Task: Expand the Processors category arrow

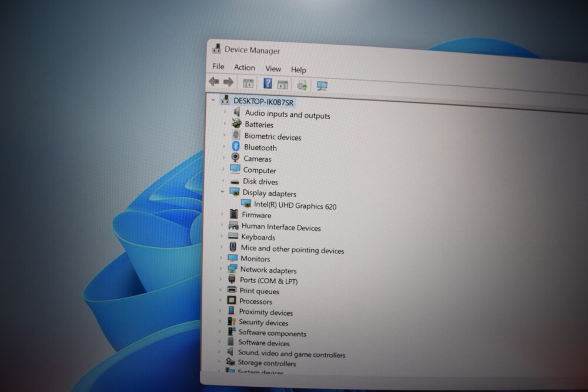Action: click(220, 300)
